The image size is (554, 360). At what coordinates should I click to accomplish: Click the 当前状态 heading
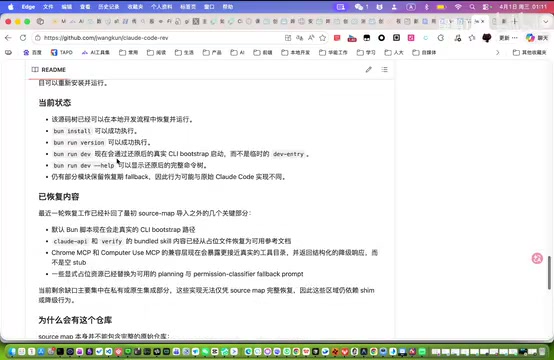(x=55, y=103)
